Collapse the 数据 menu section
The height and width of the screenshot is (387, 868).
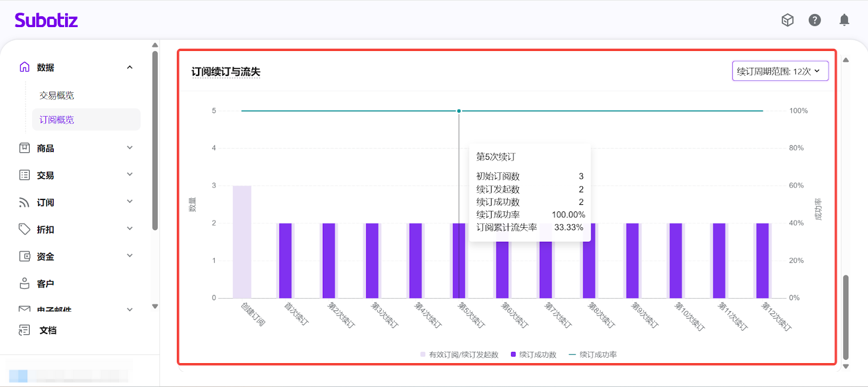[x=130, y=67]
